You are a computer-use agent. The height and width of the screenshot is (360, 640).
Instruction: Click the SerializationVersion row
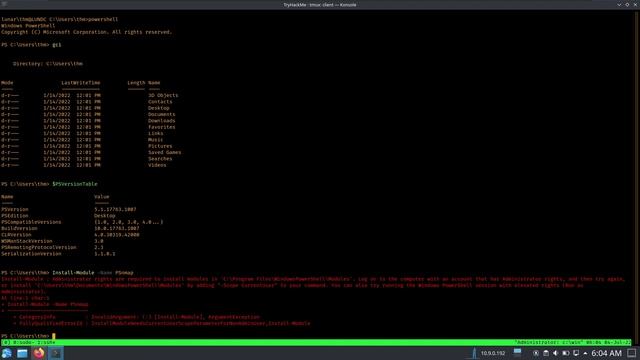[x=58, y=253]
